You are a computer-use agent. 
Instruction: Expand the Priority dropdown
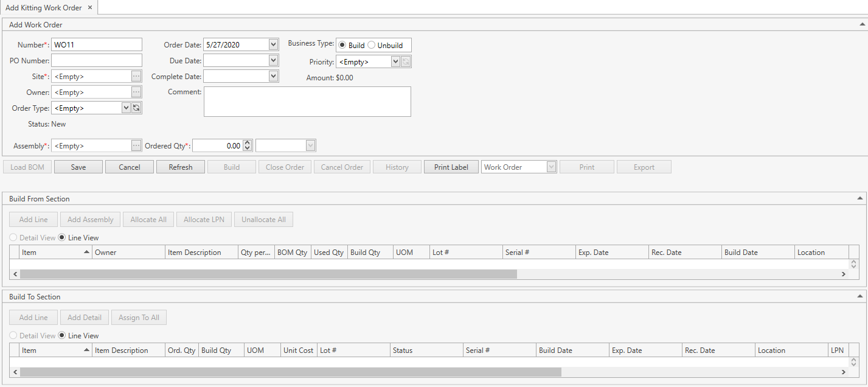[x=395, y=61]
